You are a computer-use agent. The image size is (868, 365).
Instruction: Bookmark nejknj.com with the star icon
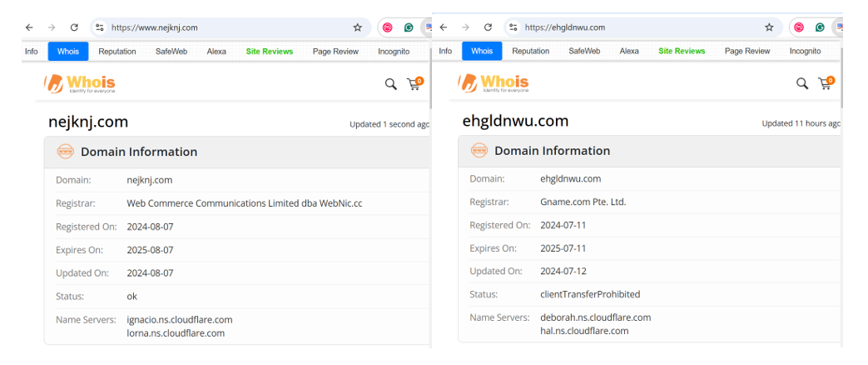pyautogui.click(x=358, y=27)
